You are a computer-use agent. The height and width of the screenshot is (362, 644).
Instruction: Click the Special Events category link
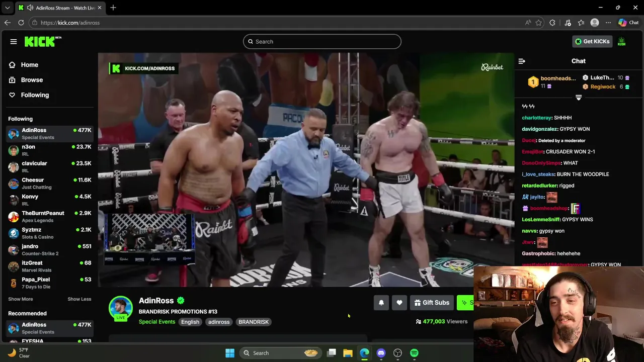click(x=157, y=322)
